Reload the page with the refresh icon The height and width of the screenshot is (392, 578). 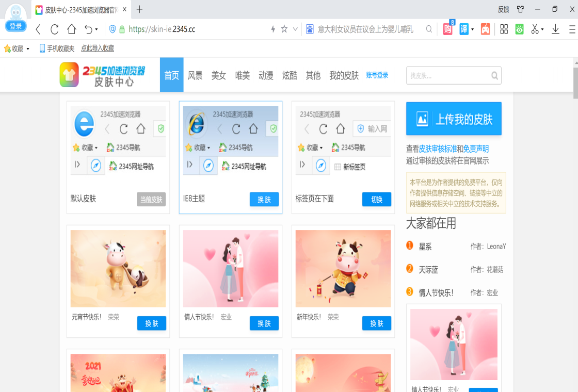[55, 29]
